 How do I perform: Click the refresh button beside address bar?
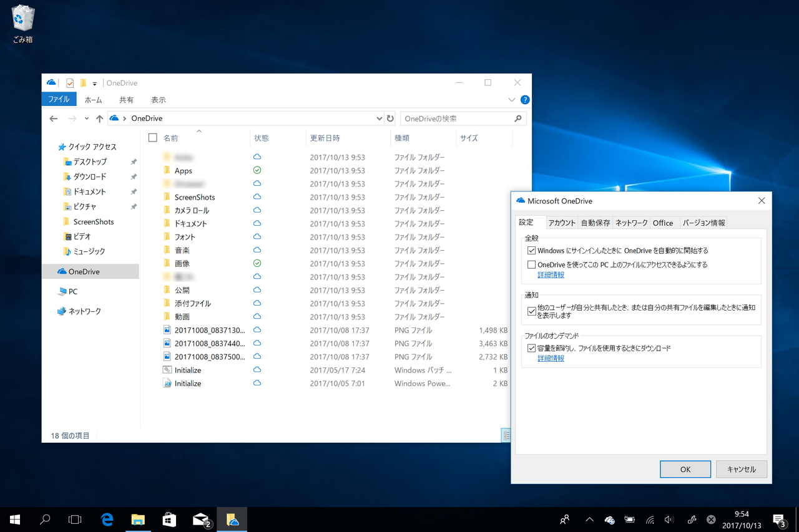pos(390,118)
